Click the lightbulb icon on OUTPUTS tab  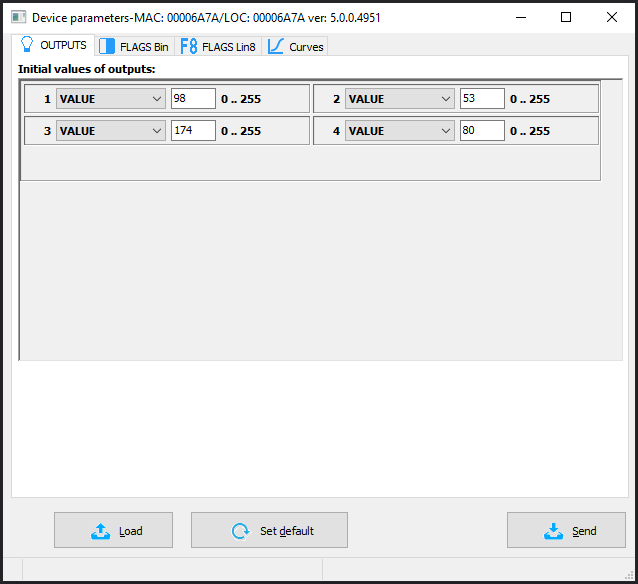[x=27, y=44]
